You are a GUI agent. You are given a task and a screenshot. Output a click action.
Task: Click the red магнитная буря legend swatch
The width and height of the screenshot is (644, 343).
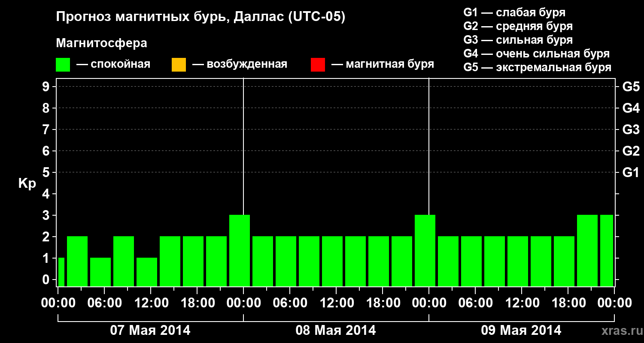(x=318, y=65)
